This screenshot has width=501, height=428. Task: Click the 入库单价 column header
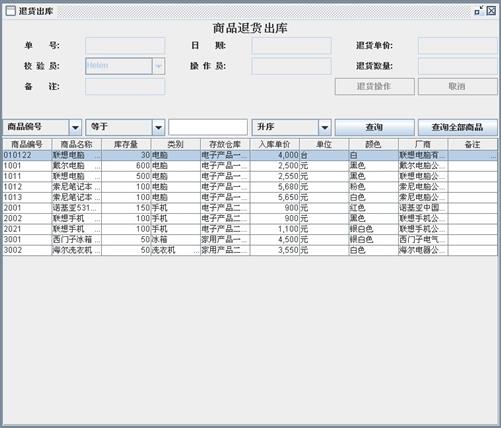(275, 144)
